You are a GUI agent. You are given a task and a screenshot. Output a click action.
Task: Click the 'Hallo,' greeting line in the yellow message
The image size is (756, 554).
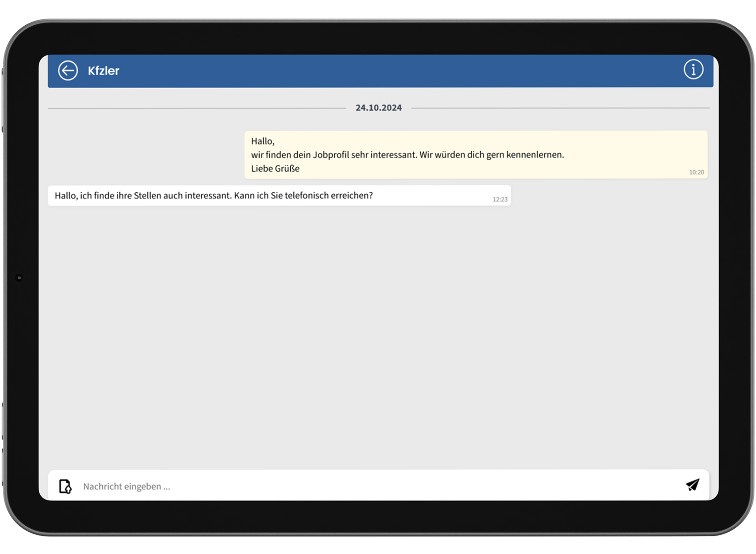point(263,142)
